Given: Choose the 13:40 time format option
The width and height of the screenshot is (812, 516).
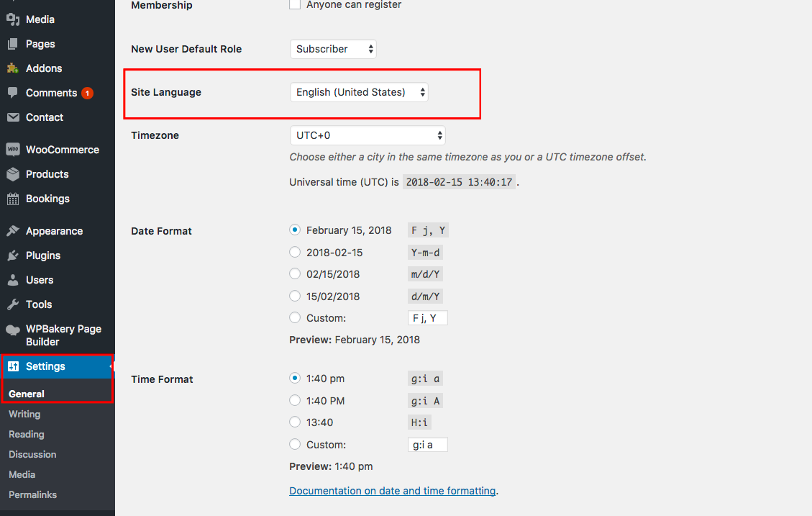Looking at the screenshot, I should (295, 422).
